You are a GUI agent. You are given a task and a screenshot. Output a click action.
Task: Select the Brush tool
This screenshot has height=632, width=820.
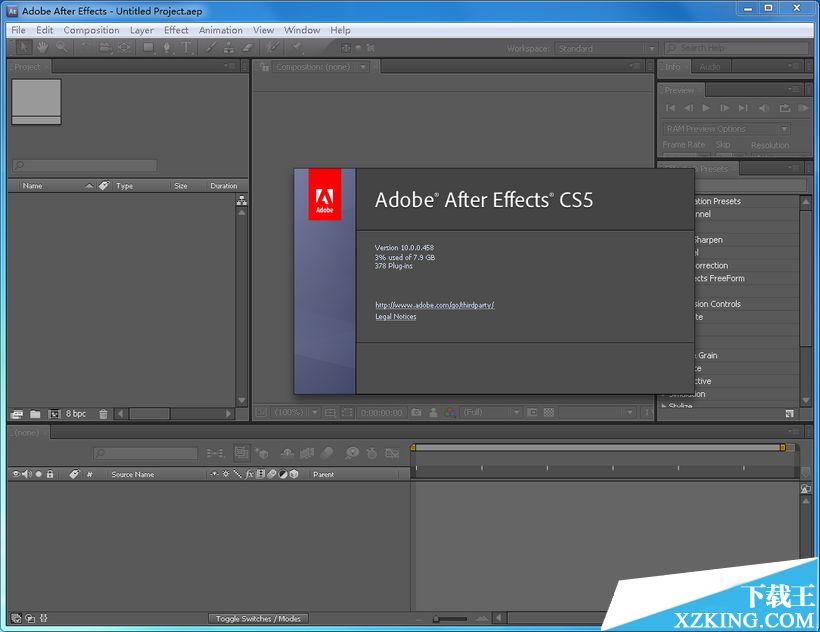click(210, 48)
